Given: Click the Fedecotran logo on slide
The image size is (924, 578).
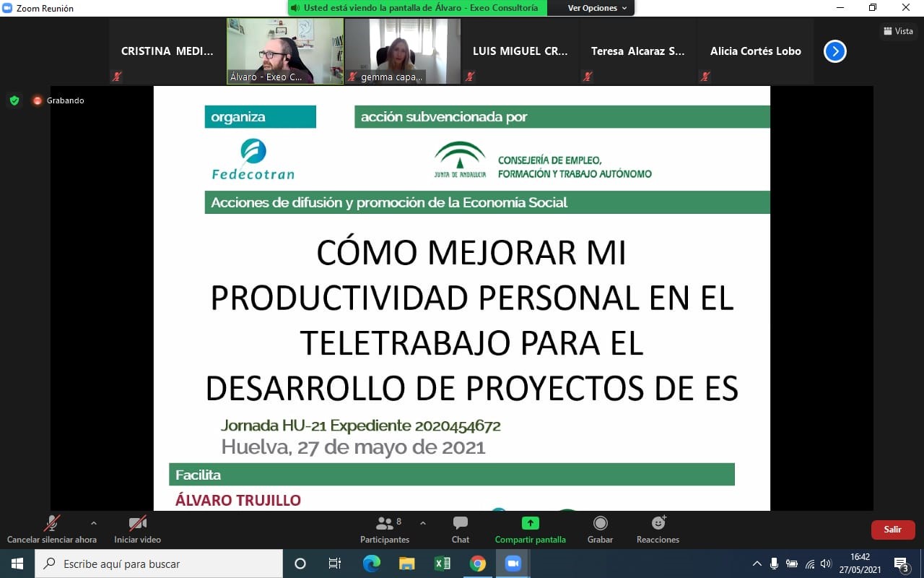Looking at the screenshot, I should [253, 159].
